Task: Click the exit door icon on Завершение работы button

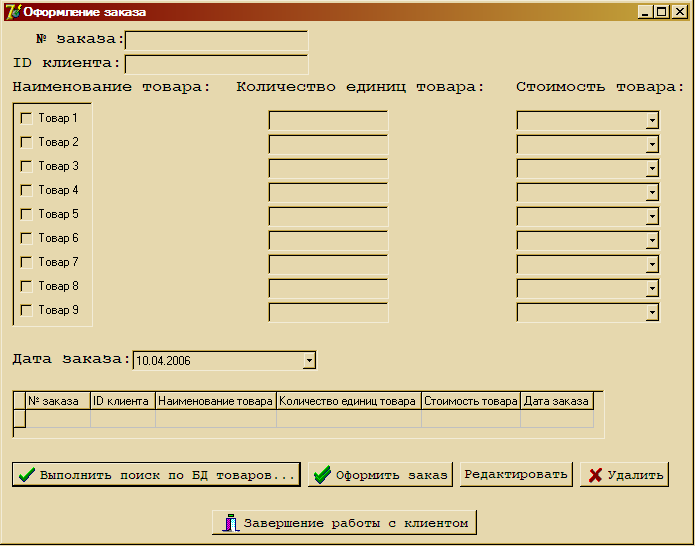Action: (x=230, y=523)
